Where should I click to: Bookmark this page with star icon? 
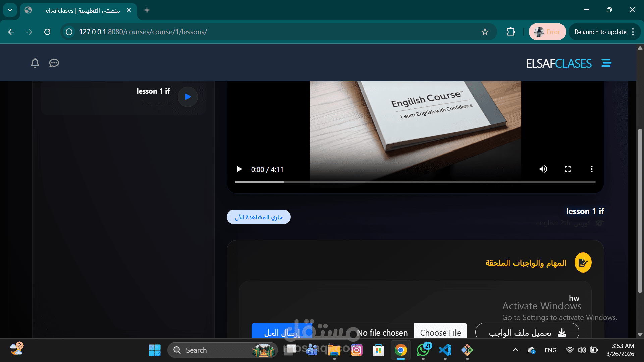coord(485,32)
